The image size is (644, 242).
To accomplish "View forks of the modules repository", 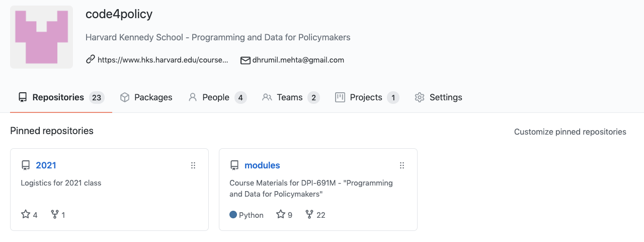I will click(x=315, y=215).
